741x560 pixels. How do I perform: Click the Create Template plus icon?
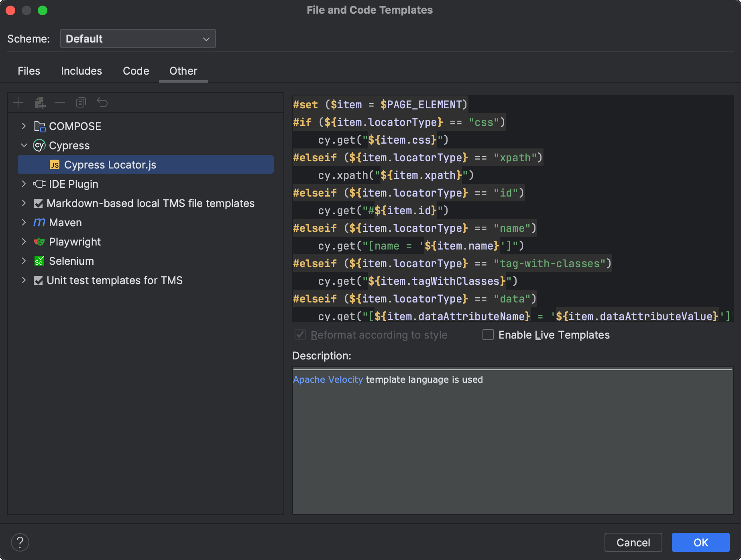(18, 103)
